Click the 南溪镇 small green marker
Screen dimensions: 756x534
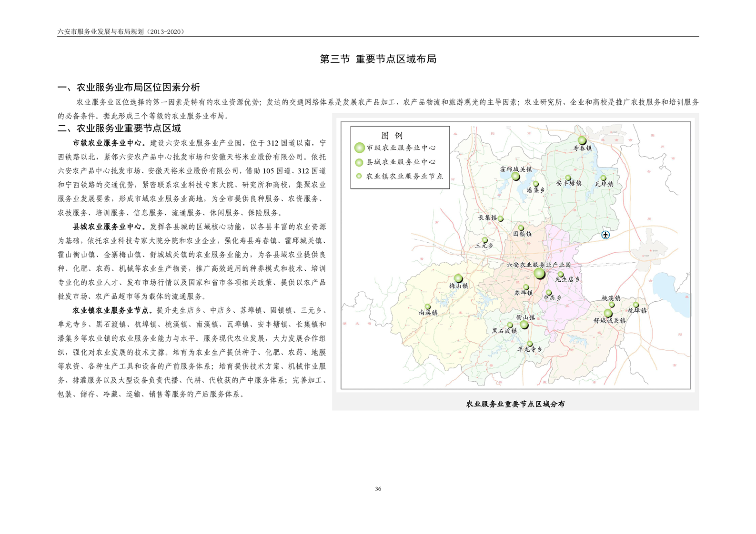coord(428,307)
